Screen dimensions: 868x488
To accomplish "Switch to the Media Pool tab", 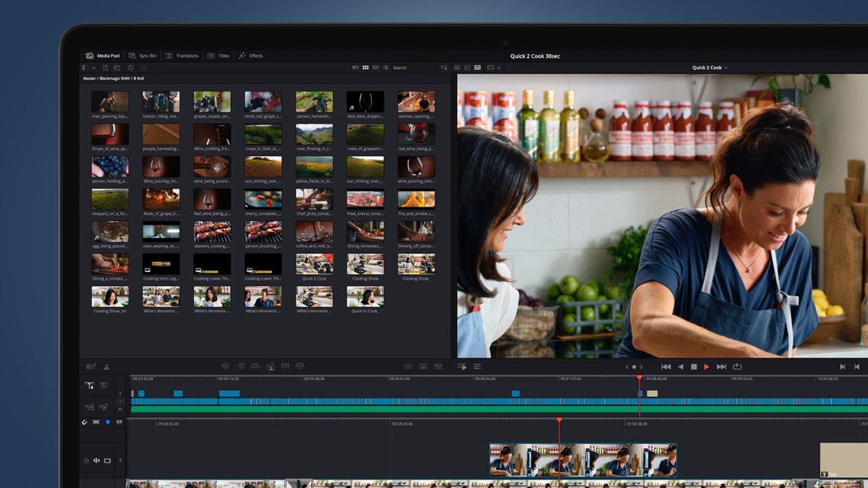I will click(x=105, y=55).
